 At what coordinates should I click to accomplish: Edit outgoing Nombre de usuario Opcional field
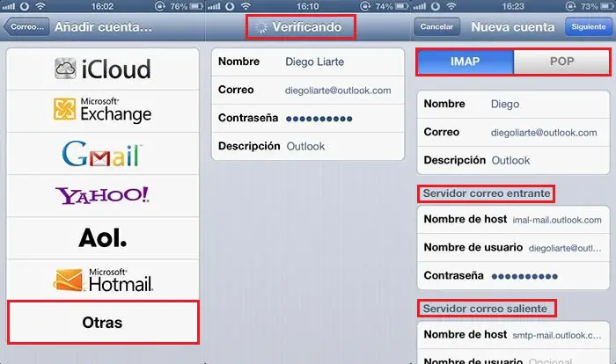coord(513,358)
